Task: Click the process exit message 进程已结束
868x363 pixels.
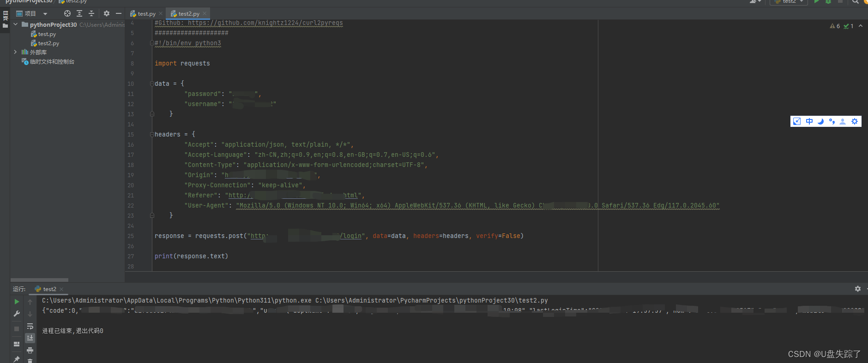Action: 72,331
